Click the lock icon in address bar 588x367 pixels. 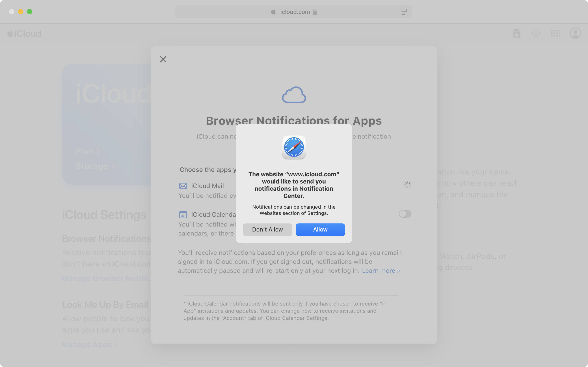(x=315, y=12)
